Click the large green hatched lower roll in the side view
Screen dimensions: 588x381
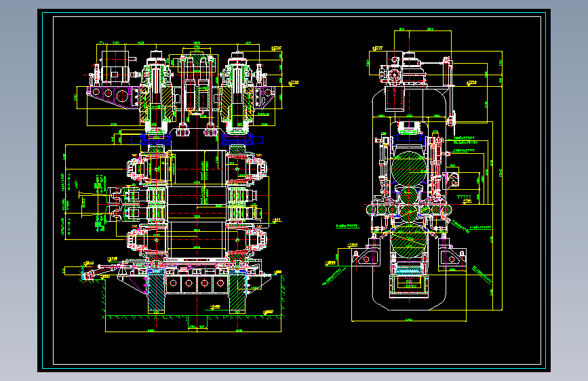(x=409, y=241)
